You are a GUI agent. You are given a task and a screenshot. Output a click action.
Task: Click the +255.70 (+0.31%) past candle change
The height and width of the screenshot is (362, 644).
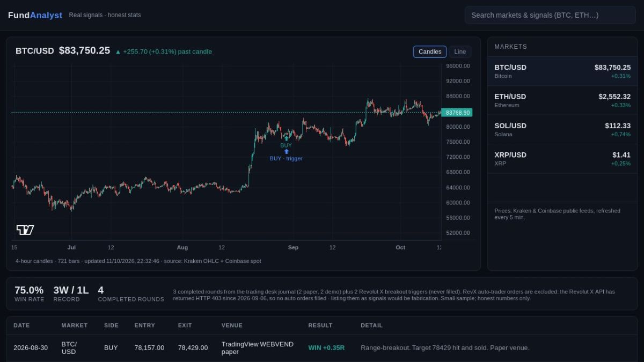tap(164, 51)
